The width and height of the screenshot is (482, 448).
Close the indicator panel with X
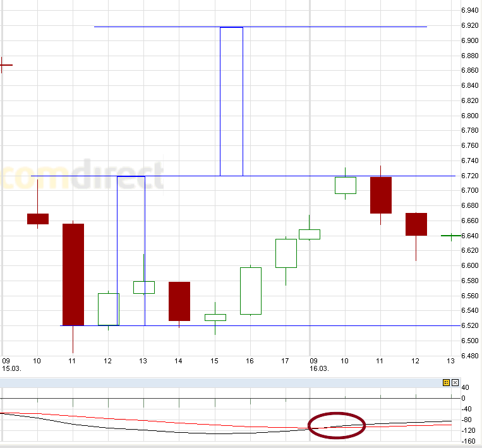coord(455,382)
